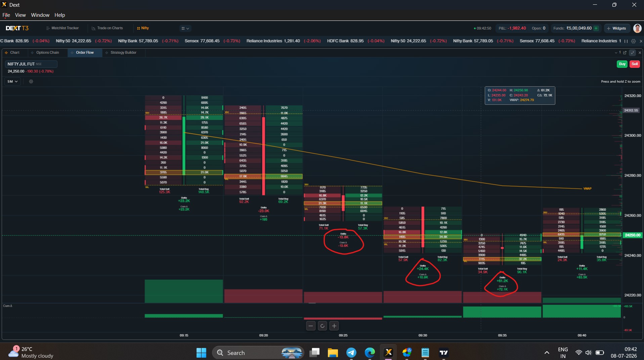Open Microsoft Edge from the taskbar
Viewport: 644px width, 360px height.
click(370, 353)
